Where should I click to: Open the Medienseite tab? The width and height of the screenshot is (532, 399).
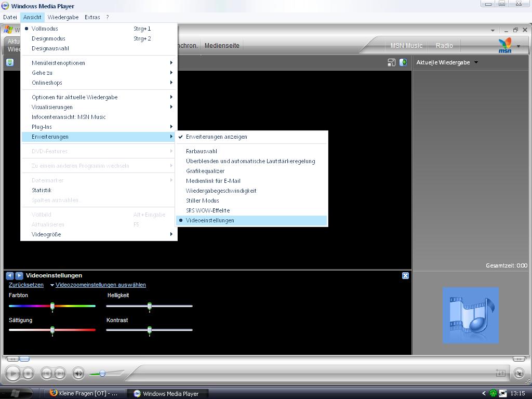222,46
